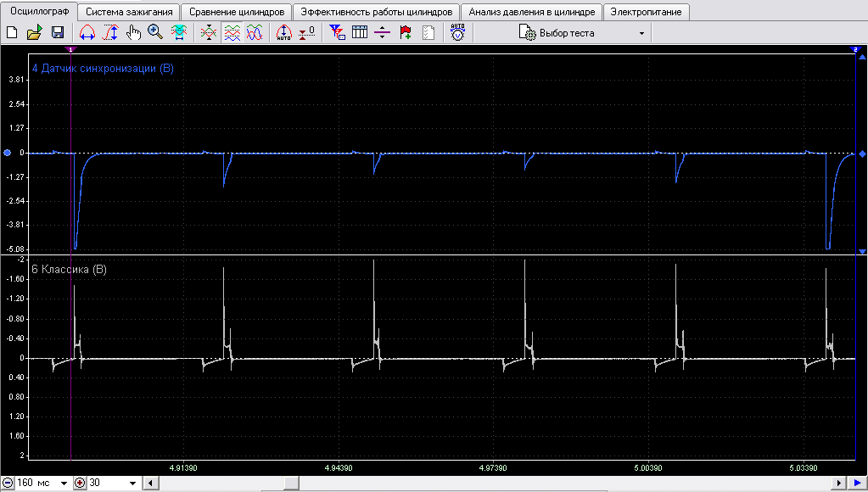Open the Анализ давления в цилиндре tab

532,12
